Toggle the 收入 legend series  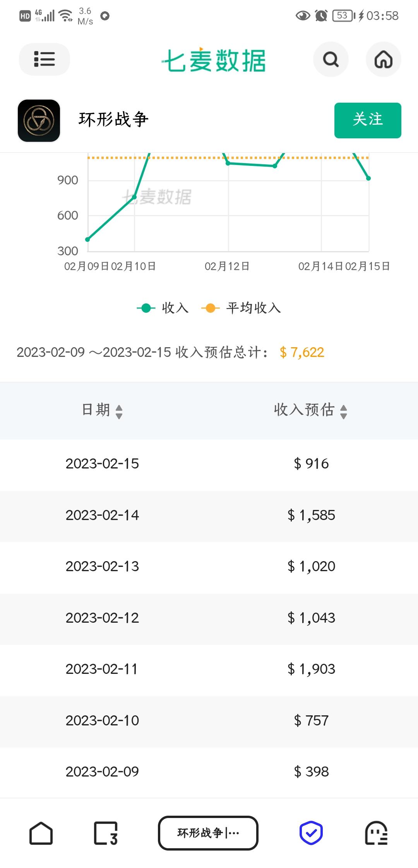point(163,308)
